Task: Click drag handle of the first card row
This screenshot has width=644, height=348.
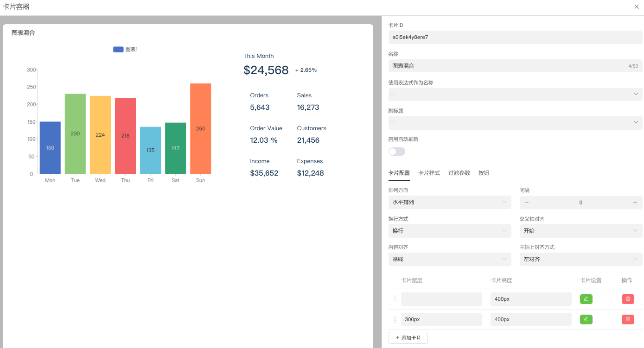Action: click(395, 299)
